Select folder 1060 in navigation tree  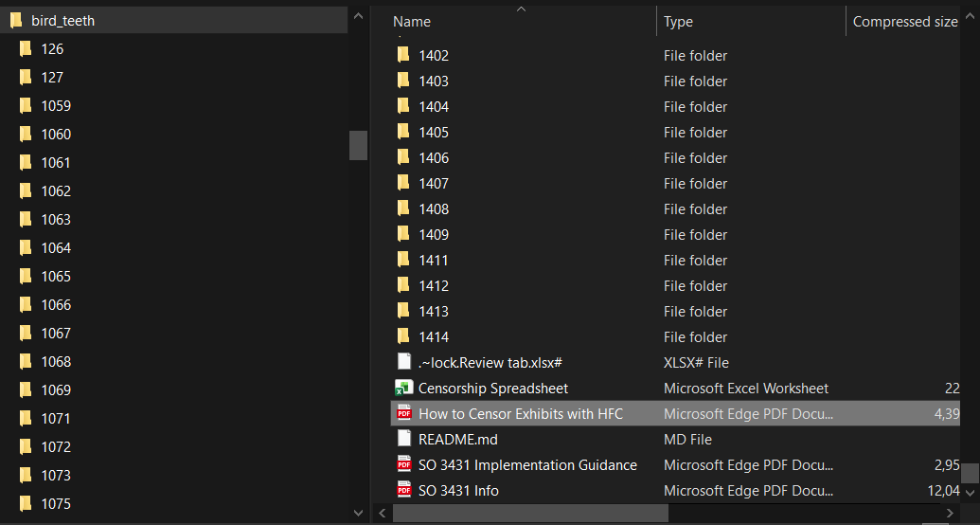coord(56,135)
